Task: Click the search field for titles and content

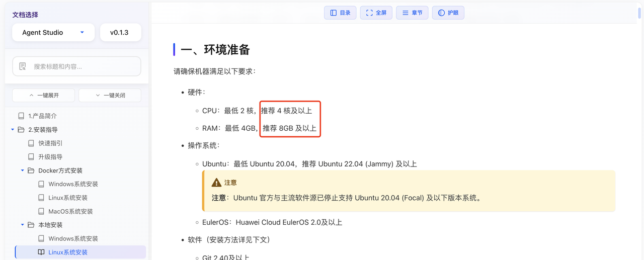Action: tap(76, 66)
